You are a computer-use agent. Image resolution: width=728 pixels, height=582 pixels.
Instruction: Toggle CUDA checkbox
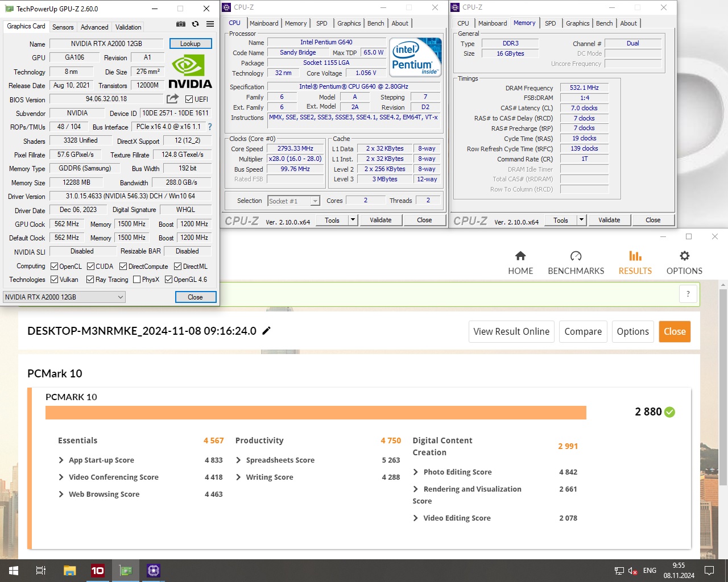pyautogui.click(x=90, y=266)
